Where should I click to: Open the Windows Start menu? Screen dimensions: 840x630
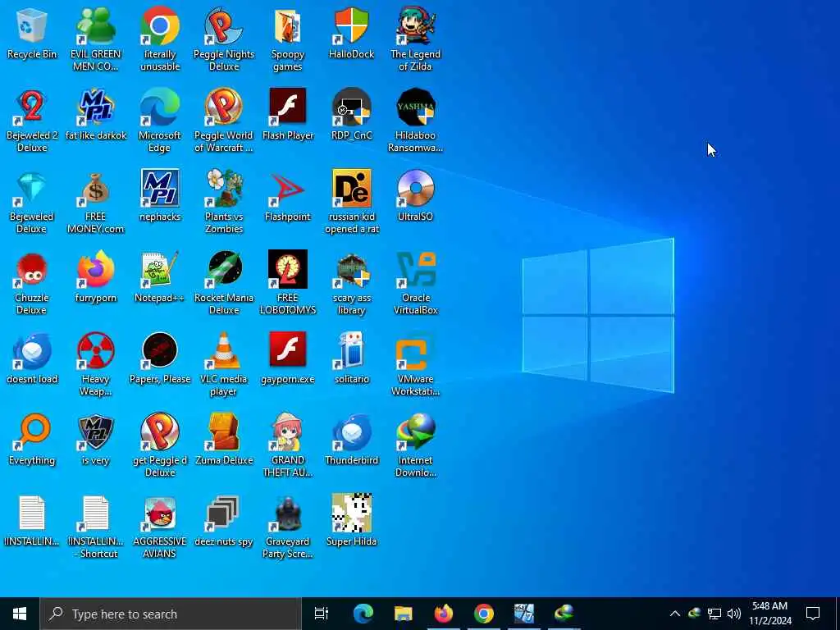tap(20, 614)
